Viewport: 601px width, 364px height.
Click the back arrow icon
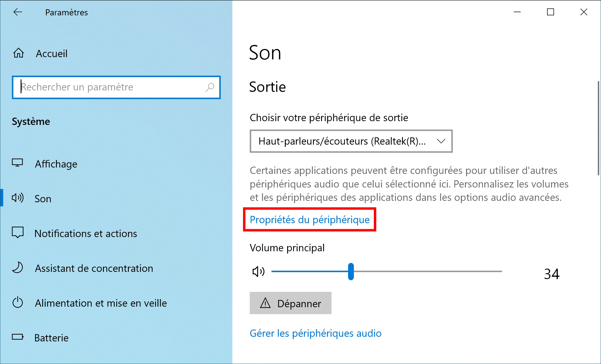point(18,12)
